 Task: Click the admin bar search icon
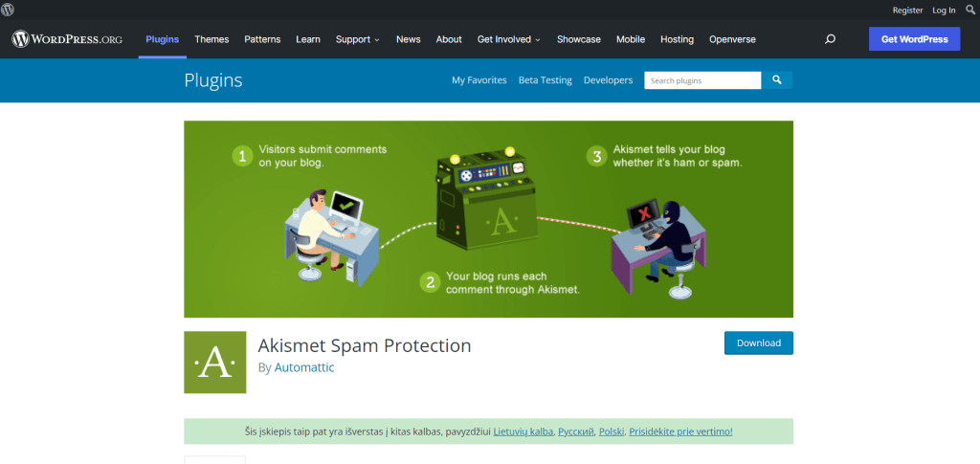pyautogui.click(x=970, y=10)
